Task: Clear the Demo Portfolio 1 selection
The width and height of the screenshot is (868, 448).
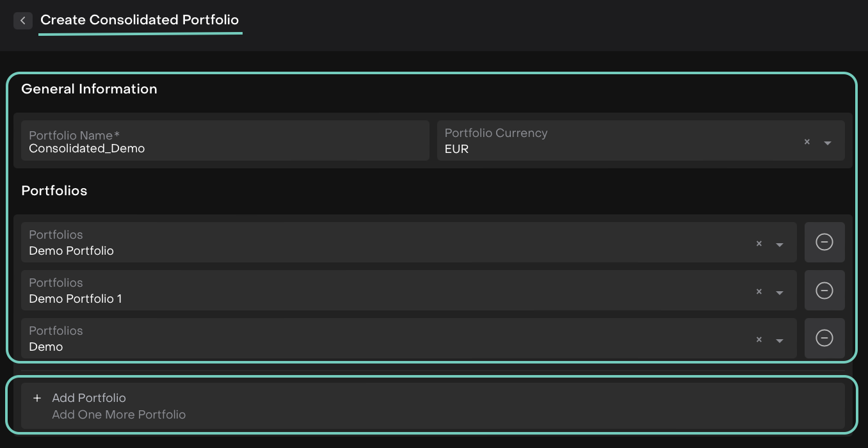Action: (759, 292)
